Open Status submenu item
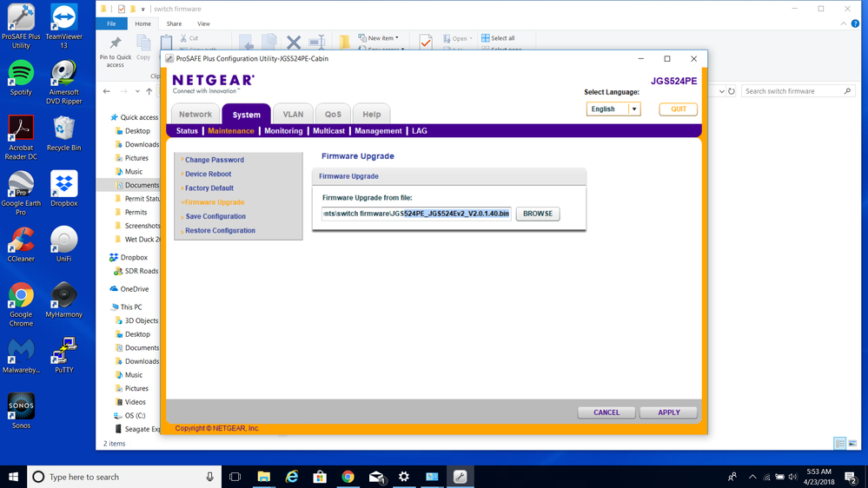This screenshot has width=868, height=488. pos(187,131)
